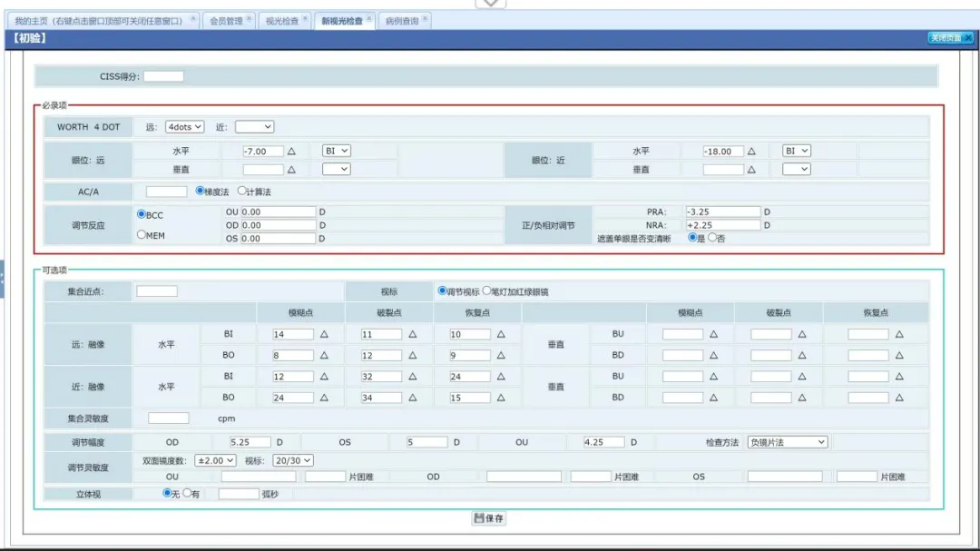The width and height of the screenshot is (980, 551).
Task: Select 有 for 立体视
Action: pos(187,493)
